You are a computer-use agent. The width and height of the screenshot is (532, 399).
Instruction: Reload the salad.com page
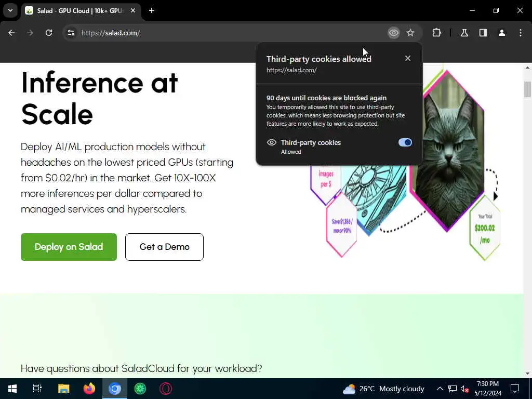[x=49, y=33]
